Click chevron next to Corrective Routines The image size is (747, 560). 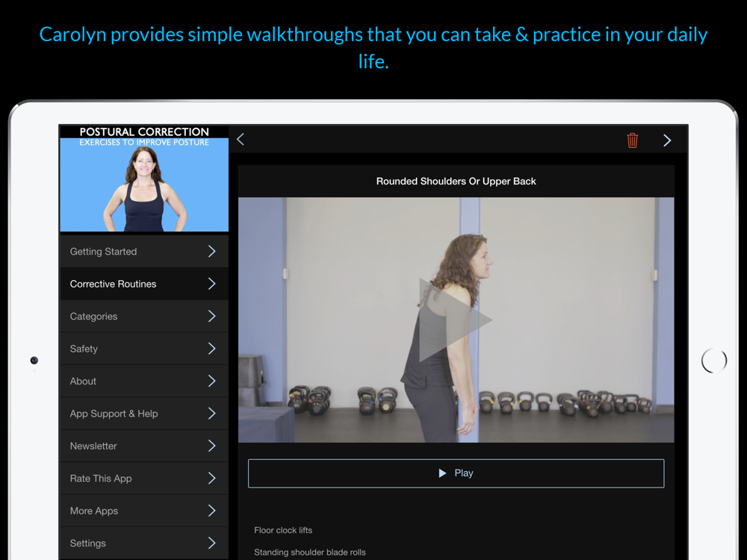point(212,284)
